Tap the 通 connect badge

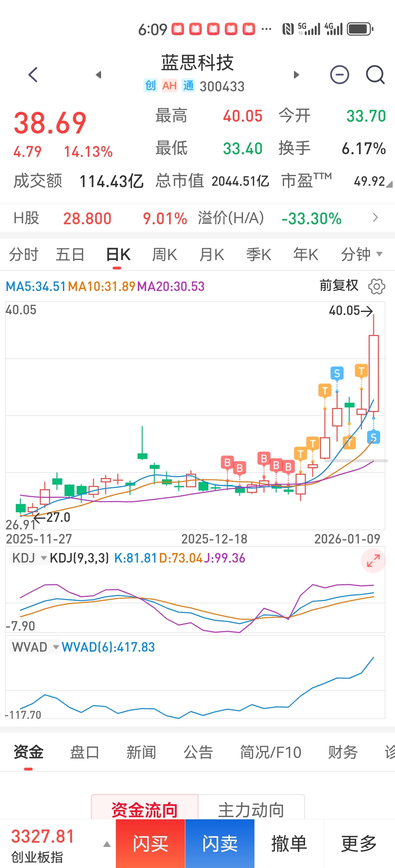(188, 85)
